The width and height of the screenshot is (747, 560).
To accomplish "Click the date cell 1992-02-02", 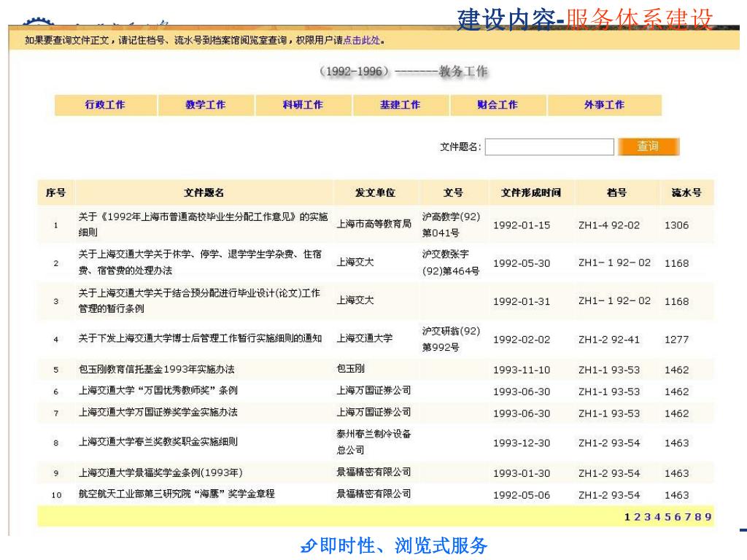I will click(522, 340).
